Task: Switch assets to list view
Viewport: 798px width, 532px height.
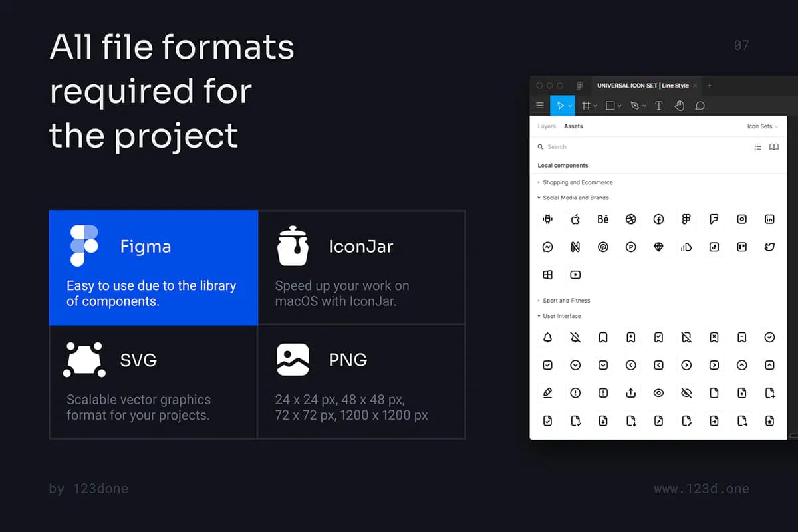Action: tap(757, 147)
